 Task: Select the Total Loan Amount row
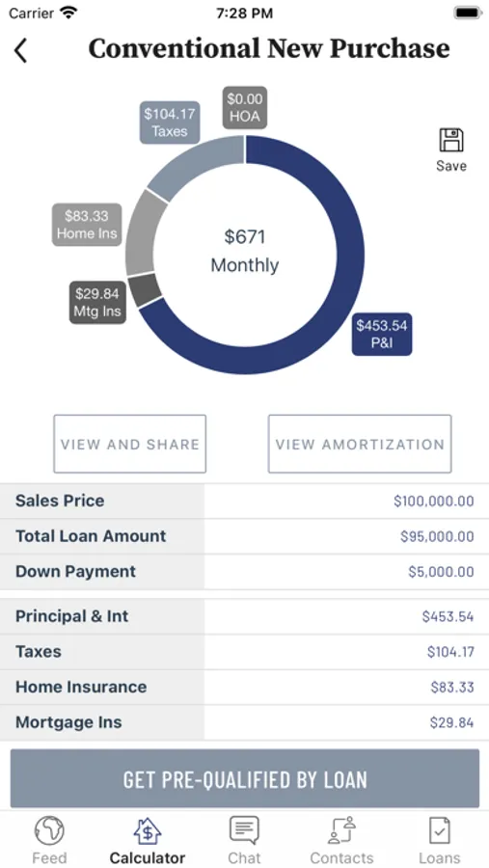click(x=244, y=536)
